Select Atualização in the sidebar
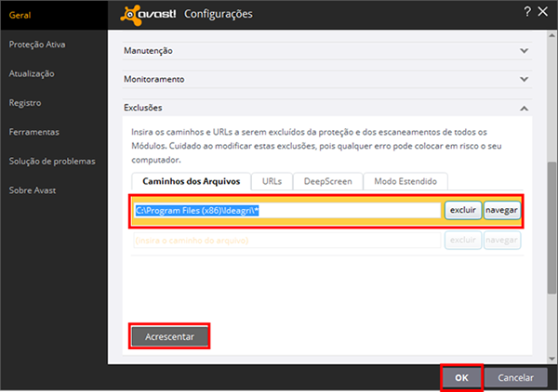Image resolution: width=558 pixels, height=392 pixels. coord(32,73)
